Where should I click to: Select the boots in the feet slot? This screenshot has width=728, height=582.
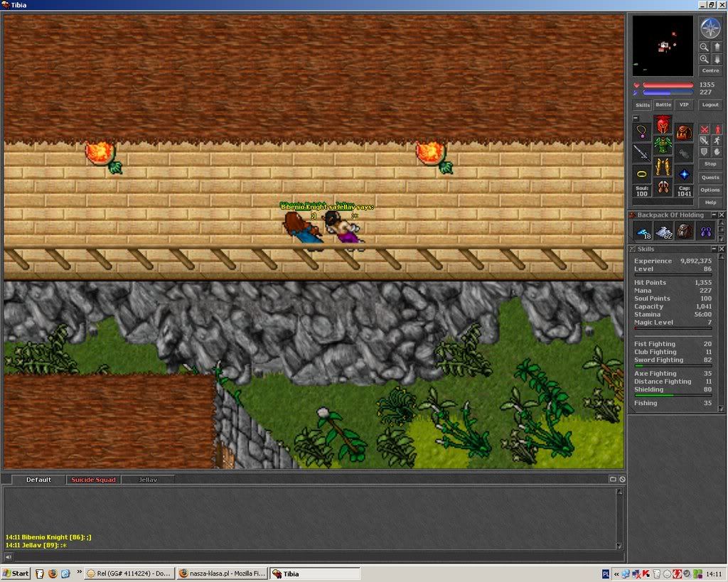point(663,188)
